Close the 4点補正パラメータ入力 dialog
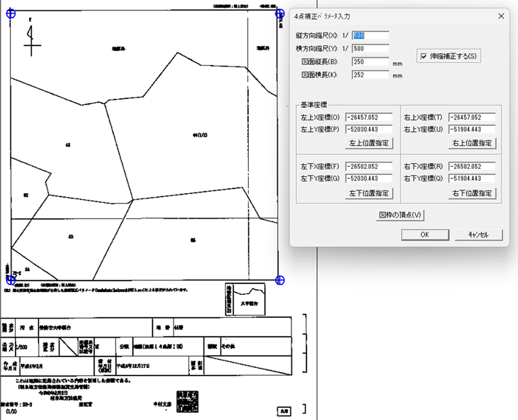The image size is (518, 420). [x=500, y=16]
